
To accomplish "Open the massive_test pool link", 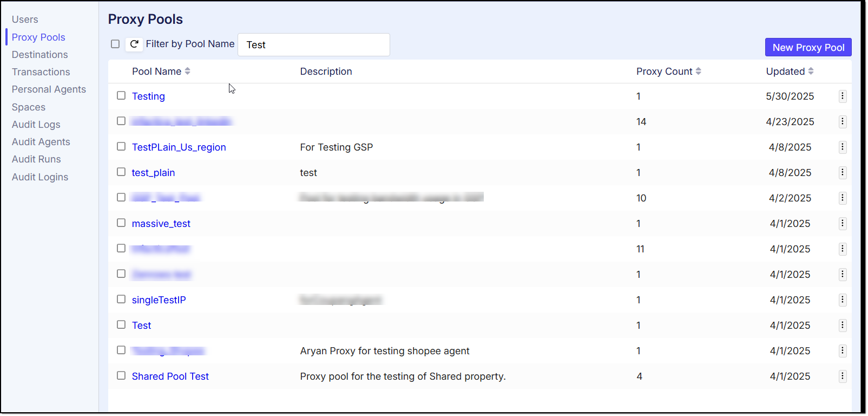I will click(161, 224).
